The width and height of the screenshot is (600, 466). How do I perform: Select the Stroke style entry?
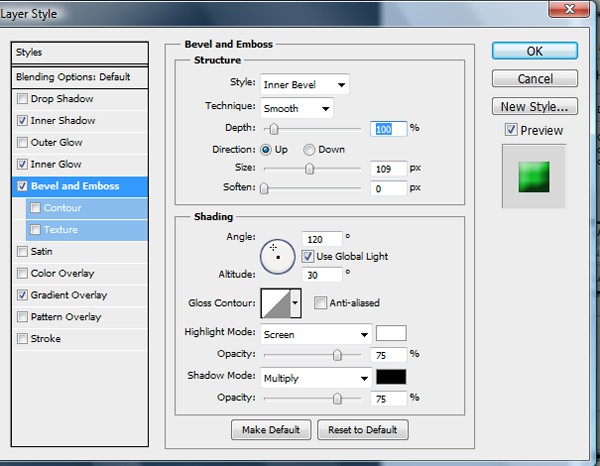(x=46, y=339)
